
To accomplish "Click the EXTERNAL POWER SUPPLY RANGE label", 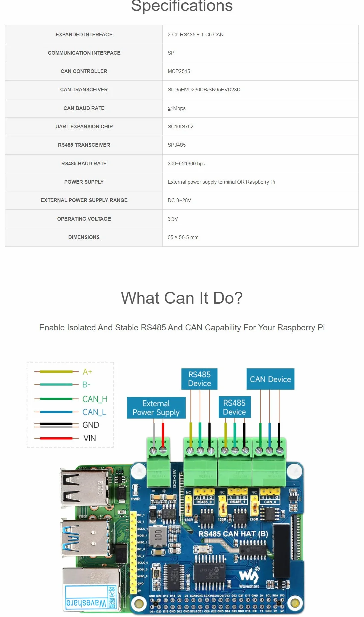I will [x=84, y=200].
